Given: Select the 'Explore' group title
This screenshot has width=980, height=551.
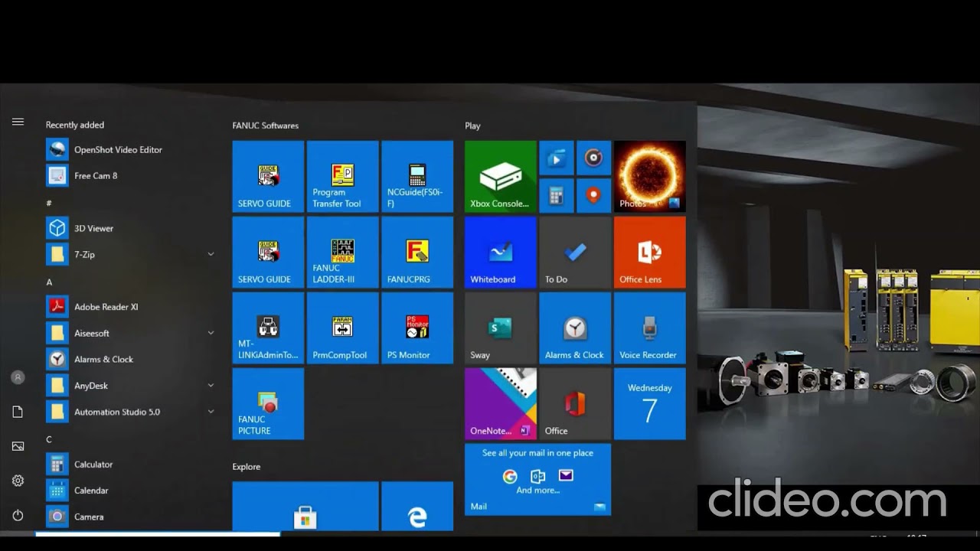Looking at the screenshot, I should 247,467.
